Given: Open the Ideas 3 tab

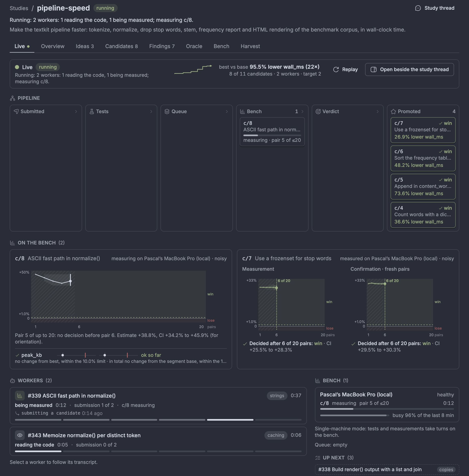Looking at the screenshot, I should pos(85,46).
